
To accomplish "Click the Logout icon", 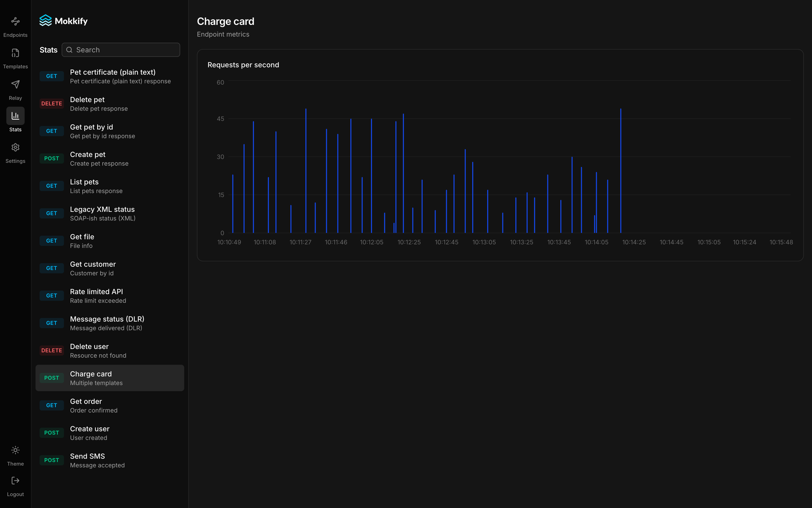I will point(15,481).
